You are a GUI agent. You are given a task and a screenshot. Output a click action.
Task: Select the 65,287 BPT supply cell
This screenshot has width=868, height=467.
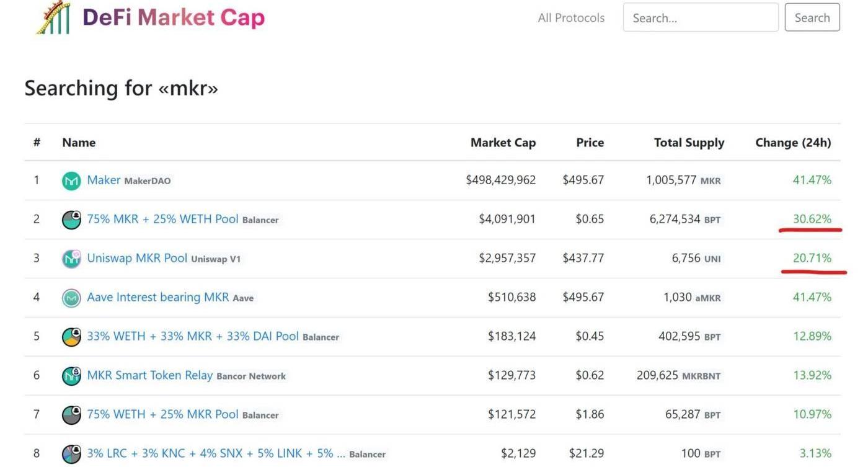[693, 414]
